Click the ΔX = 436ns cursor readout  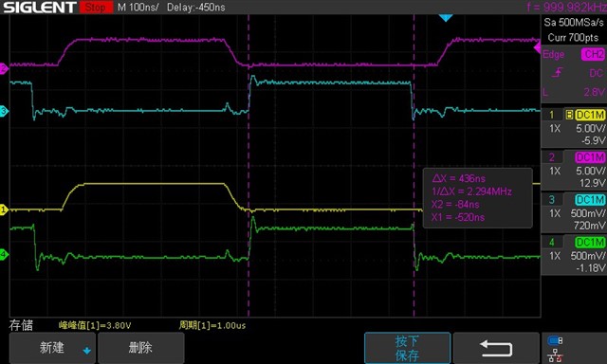pos(459,178)
